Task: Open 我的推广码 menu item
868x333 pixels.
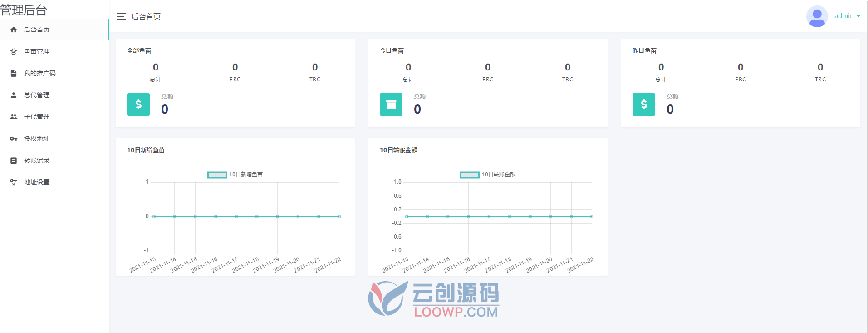Action: click(54, 73)
